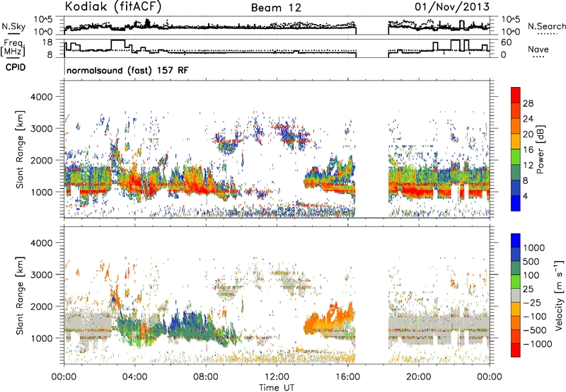Image resolution: width=566 pixels, height=392 pixels.
Task: Pick the 500–1000 blue velocity swatch
Action: point(516,254)
